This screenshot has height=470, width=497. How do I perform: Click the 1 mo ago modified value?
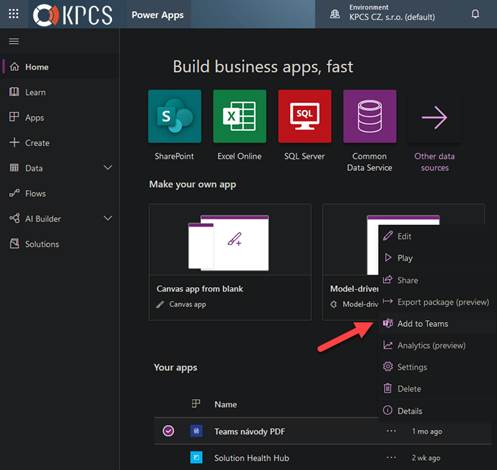pos(427,431)
